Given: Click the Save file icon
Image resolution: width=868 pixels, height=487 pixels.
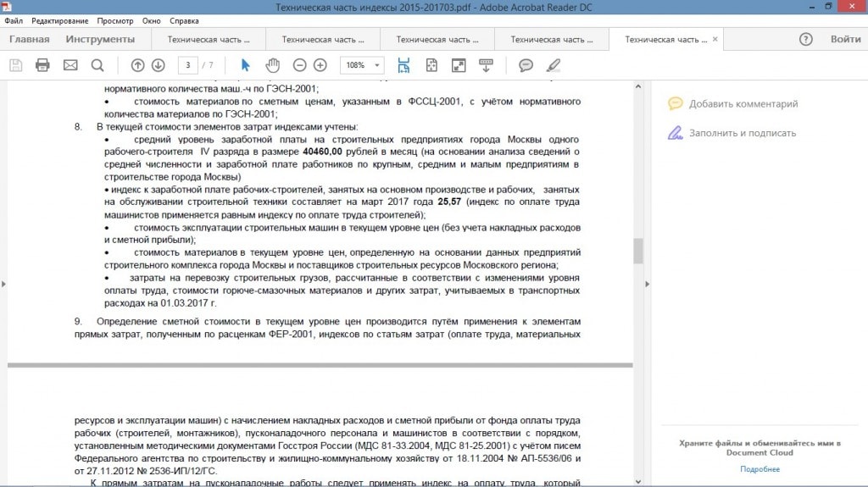Looking at the screenshot, I should tap(16, 65).
